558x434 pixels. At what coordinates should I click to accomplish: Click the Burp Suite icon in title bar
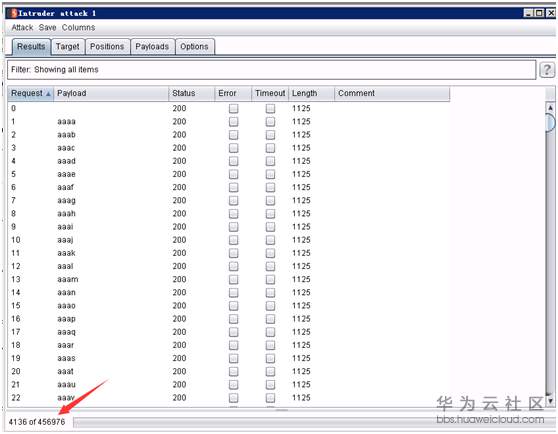[x=14, y=13]
